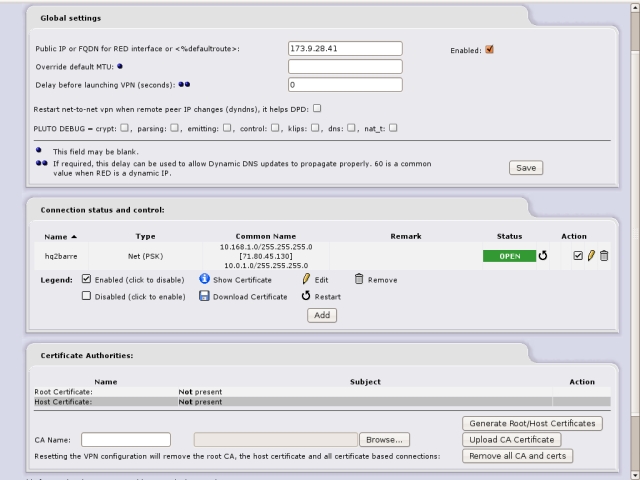Click the Show Certificate info icon in legend
Screen dimensions: 640x480
(205, 279)
